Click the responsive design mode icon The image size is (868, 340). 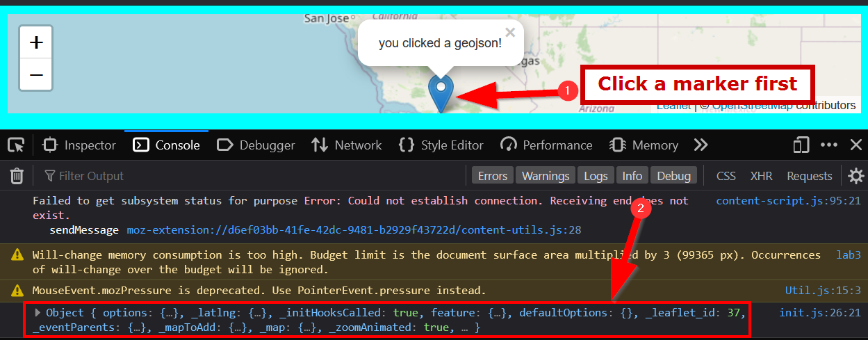(801, 145)
